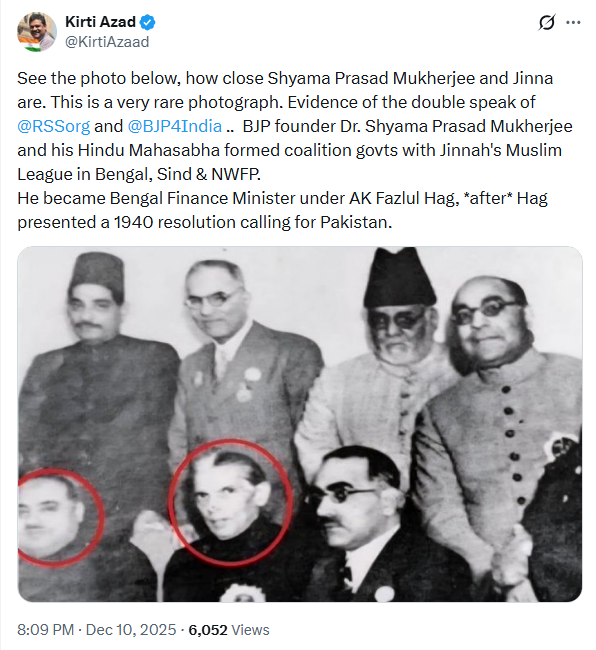
Task: Click the tweet body text paragraph
Action: pos(295,150)
